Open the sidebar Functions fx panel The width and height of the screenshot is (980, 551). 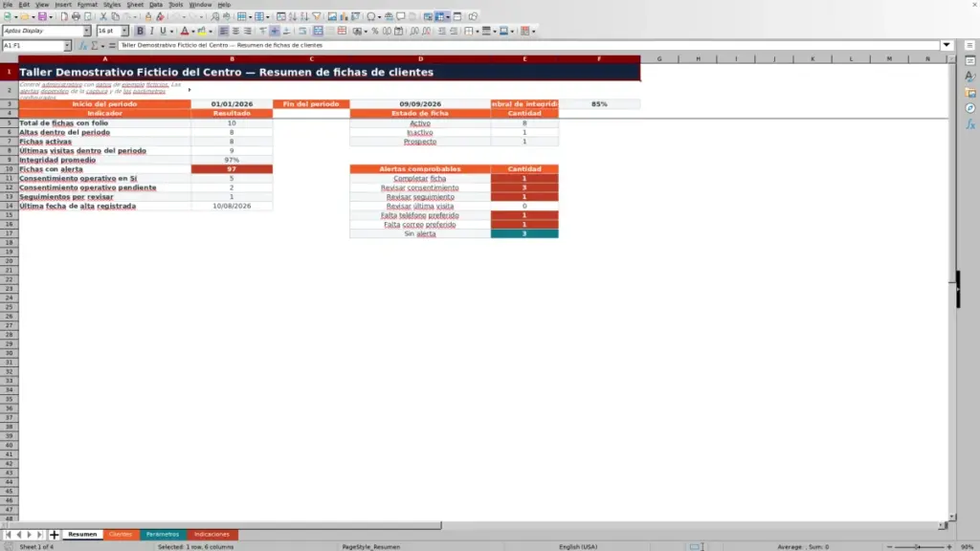click(970, 124)
